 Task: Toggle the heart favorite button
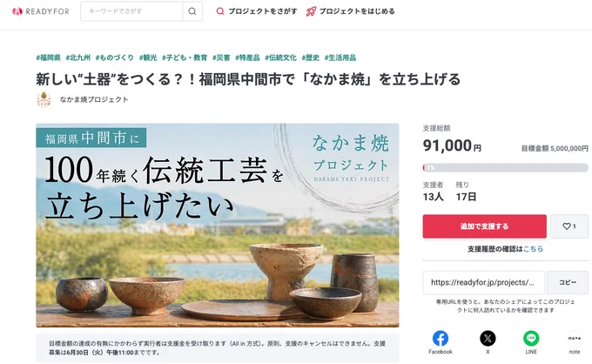[x=569, y=226]
